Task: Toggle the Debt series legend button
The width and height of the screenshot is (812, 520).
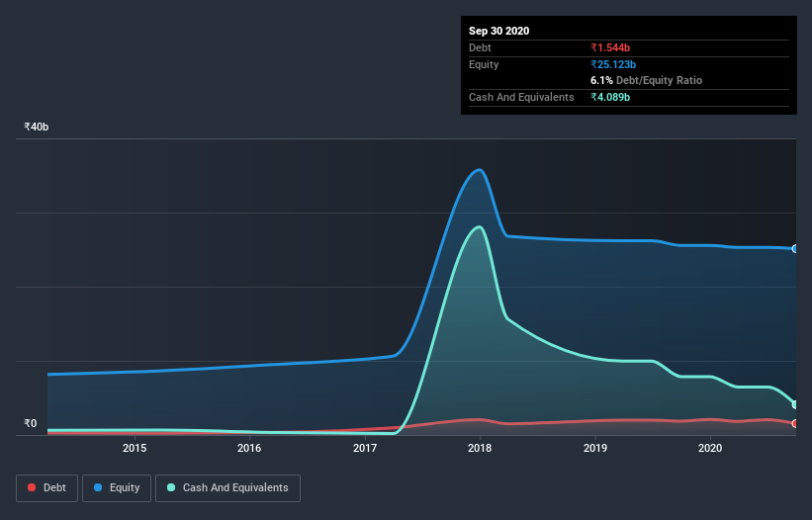Action: 47,488
